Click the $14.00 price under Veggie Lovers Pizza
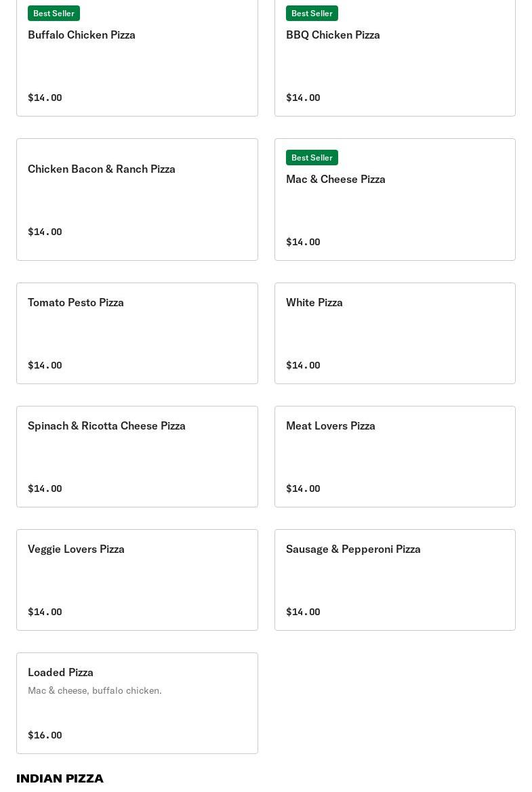532x792 pixels. [x=45, y=612]
